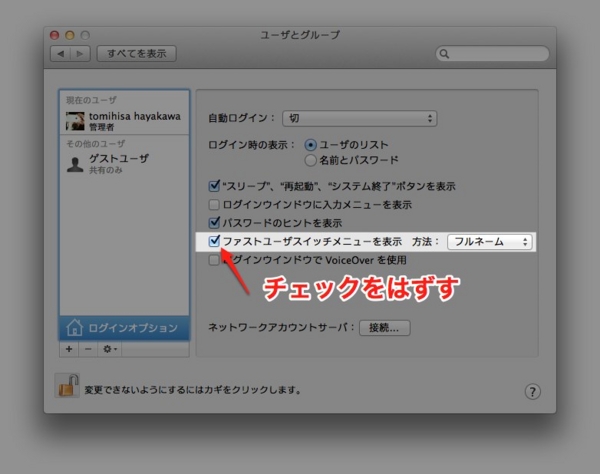
Task: Click the 変更できないようにするにはカギをクリックします text
Action: [192, 390]
